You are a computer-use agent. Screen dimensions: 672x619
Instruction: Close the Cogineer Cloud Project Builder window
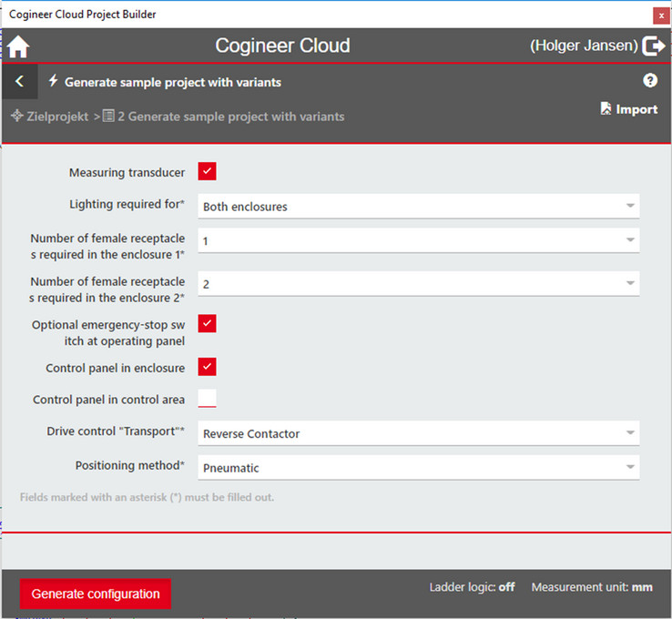pos(659,15)
